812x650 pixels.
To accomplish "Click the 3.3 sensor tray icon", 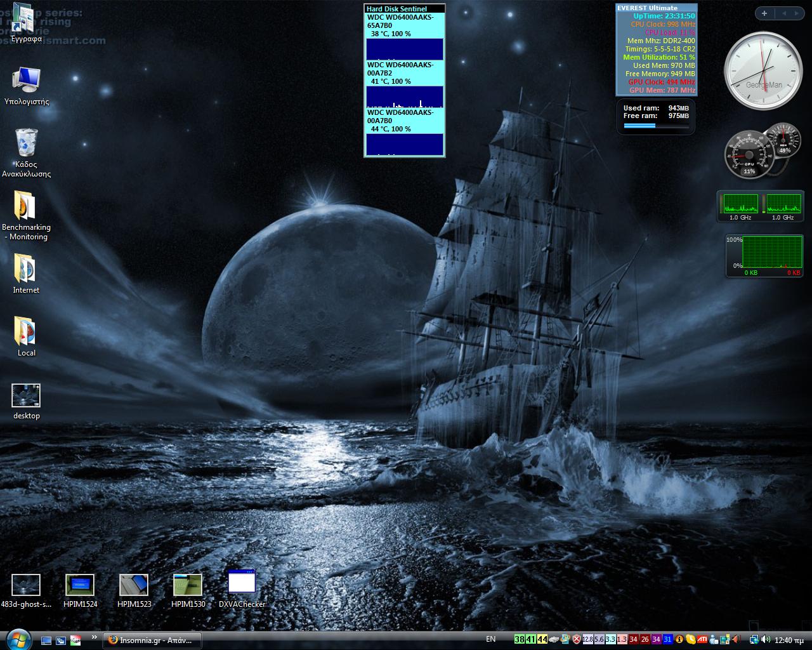I will 610,639.
